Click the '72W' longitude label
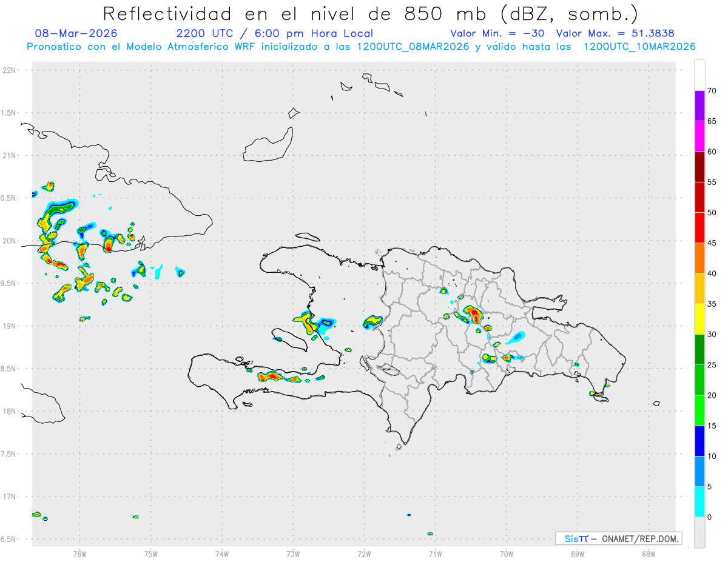Screen dimensions: 728x562 [x=364, y=554]
